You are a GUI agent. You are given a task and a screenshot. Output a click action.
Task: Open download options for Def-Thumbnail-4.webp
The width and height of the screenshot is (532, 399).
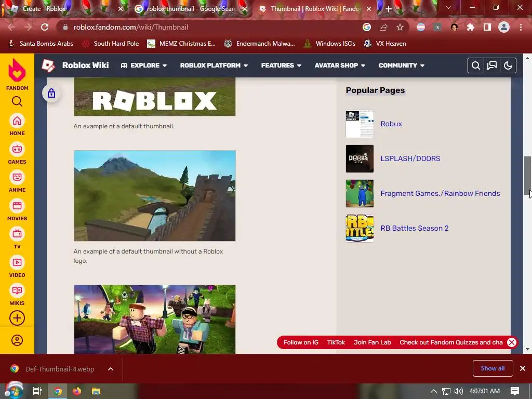[111, 369]
